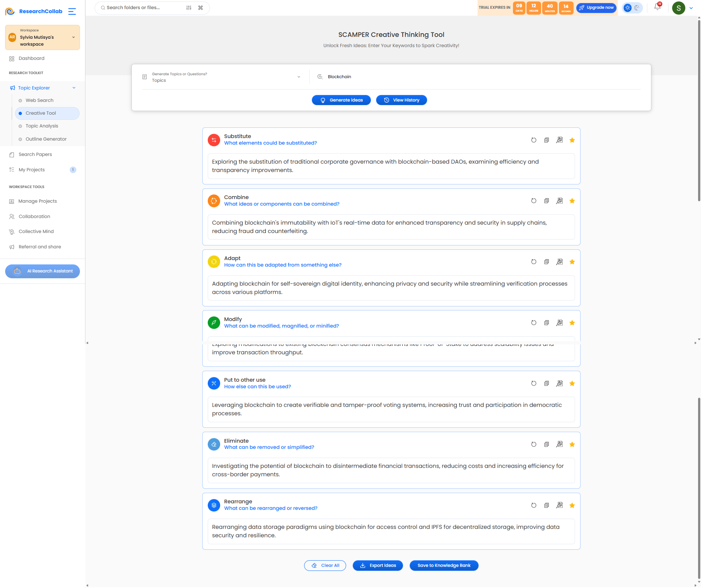Screen dimensions: 701x588
Task: Open notifications bell icon
Action: click(x=658, y=7)
